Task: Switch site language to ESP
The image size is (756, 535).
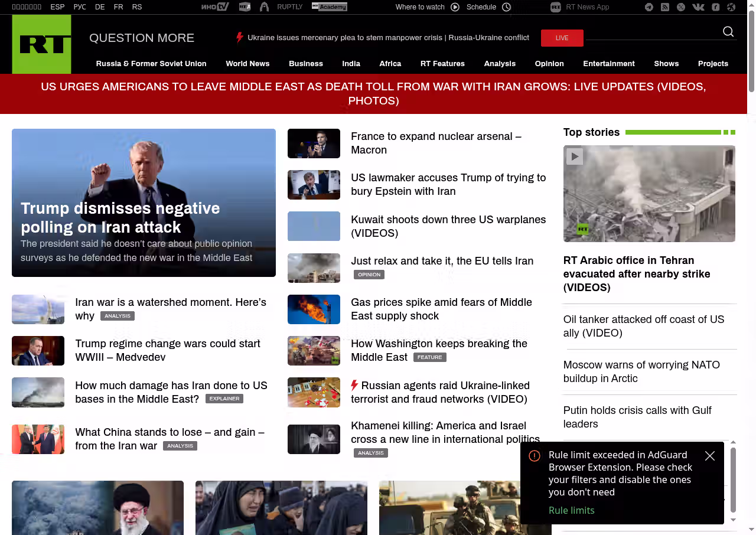Action: pyautogui.click(x=57, y=7)
